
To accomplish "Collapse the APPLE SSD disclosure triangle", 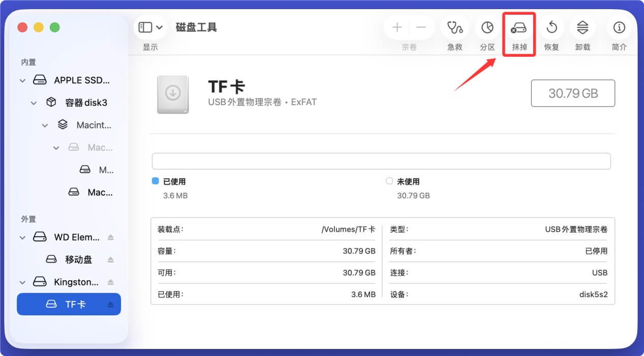I will 22,80.
